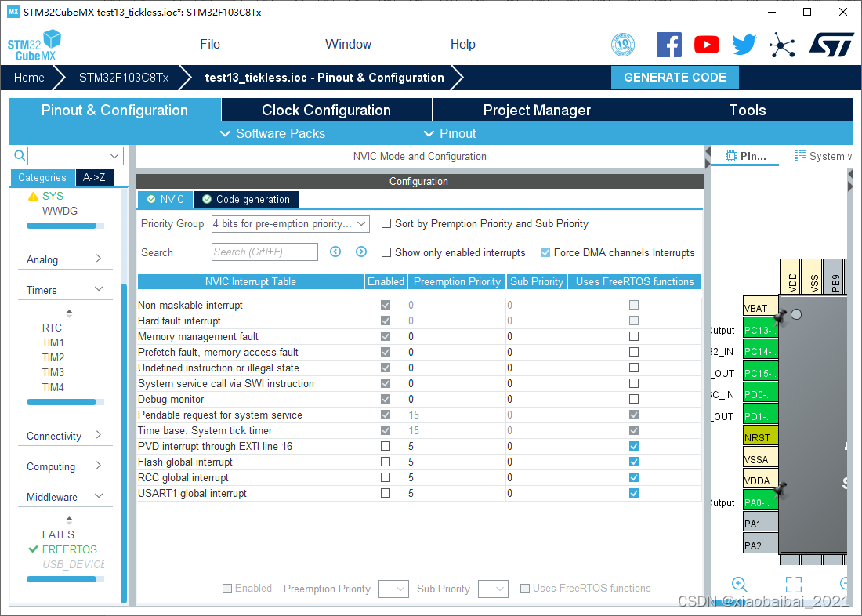Go to previous search result arrow
Viewport: 862px width, 616px height.
tap(335, 252)
